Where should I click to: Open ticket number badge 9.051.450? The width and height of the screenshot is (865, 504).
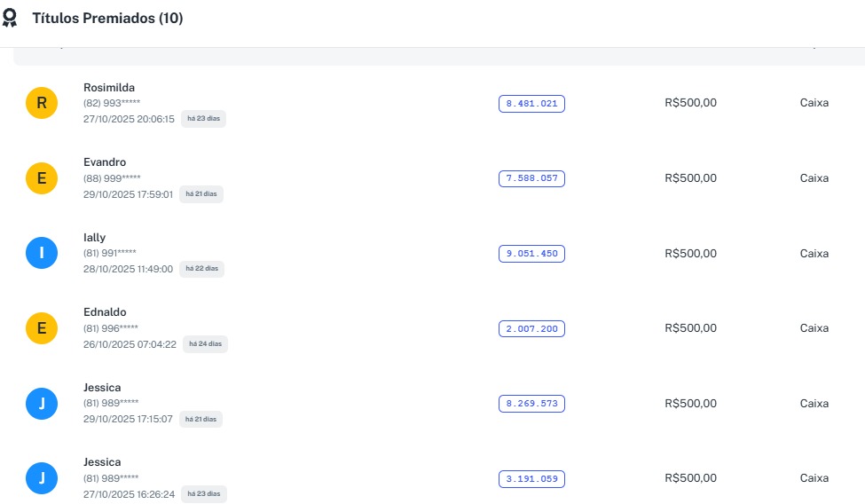531,254
